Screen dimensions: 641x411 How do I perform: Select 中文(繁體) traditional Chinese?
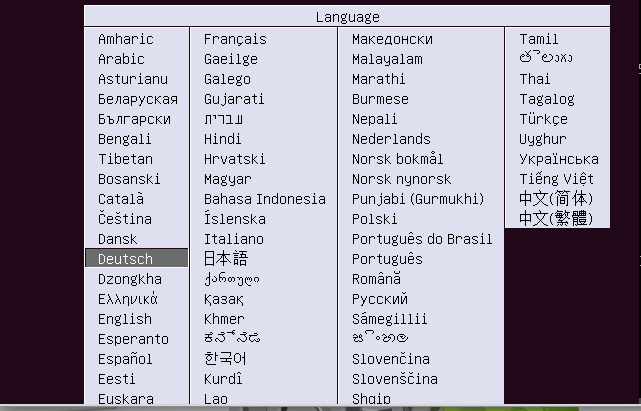[555, 219]
